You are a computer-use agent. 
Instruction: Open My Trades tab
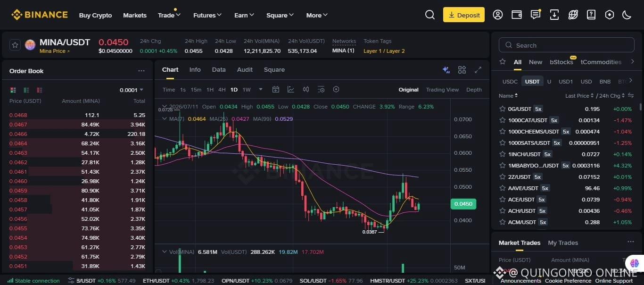(563, 243)
